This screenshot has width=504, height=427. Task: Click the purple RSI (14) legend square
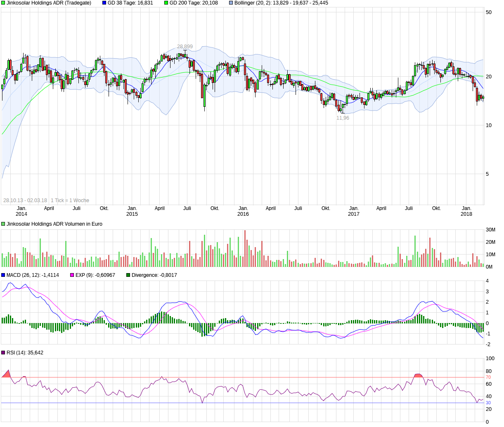[x=3, y=353]
